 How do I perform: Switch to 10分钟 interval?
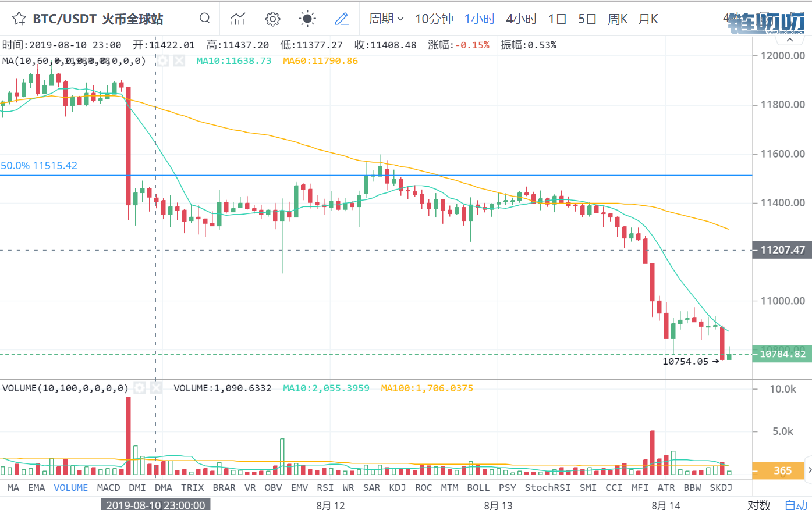pos(434,19)
